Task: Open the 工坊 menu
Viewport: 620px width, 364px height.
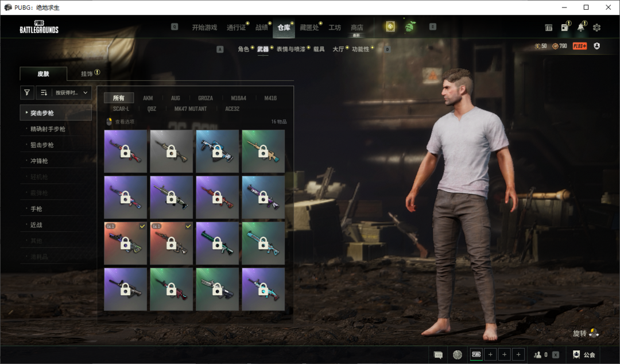Action: point(335,28)
